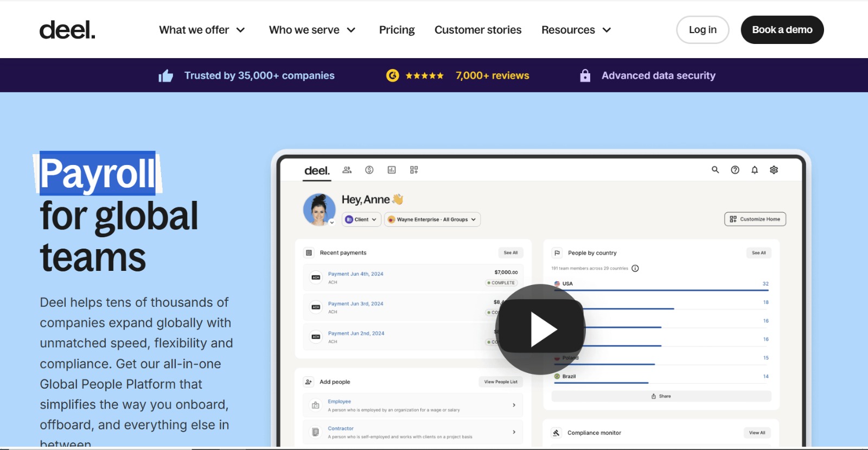Click the Add people icon
This screenshot has height=450, width=868.
[x=309, y=382]
